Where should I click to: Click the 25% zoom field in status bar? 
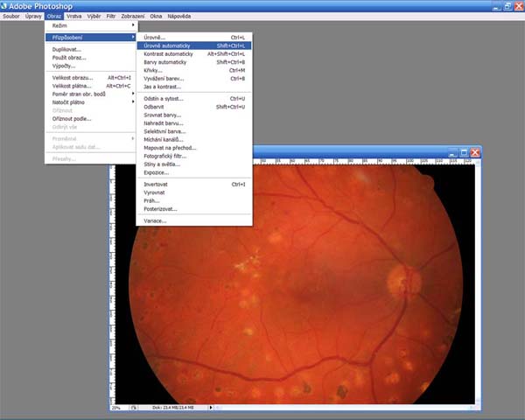click(116, 408)
